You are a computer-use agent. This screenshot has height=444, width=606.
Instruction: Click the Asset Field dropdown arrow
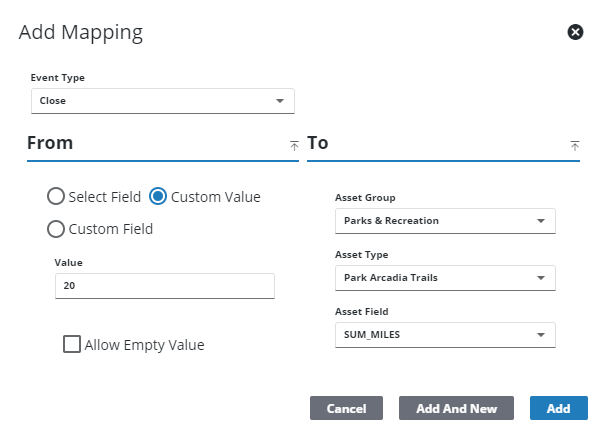coord(541,335)
